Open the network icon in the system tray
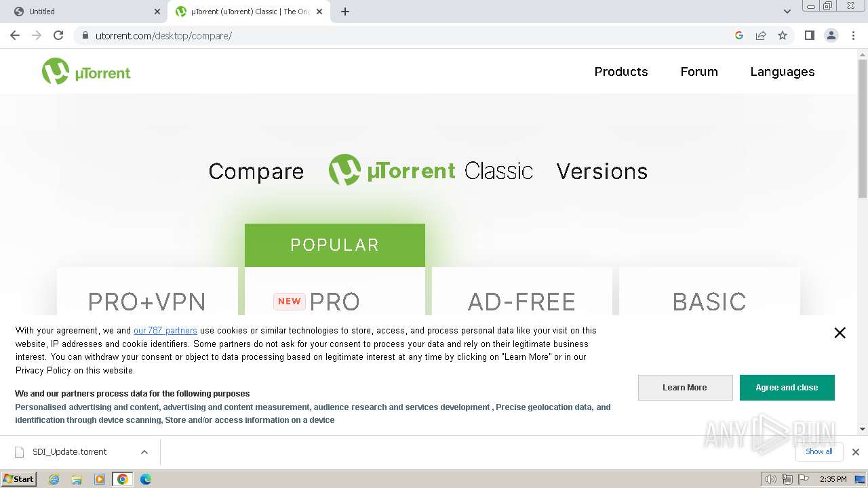The image size is (868, 488). point(787,479)
